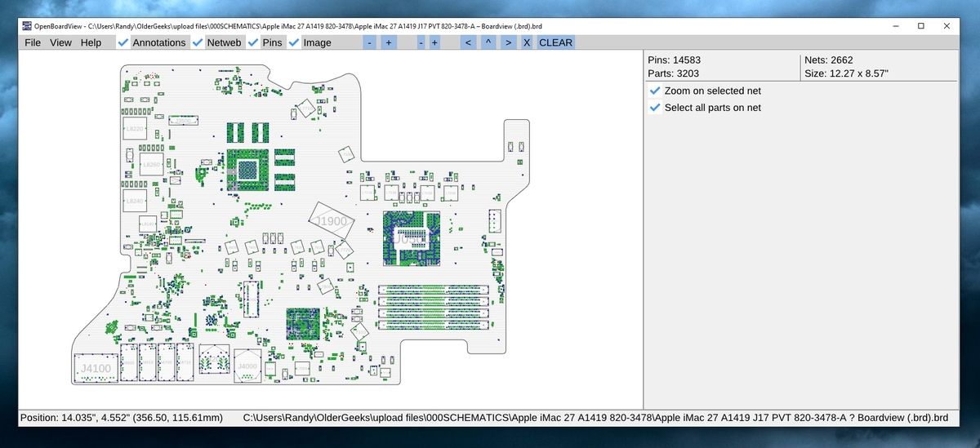980x448 pixels.
Task: Click the < left arrow toolbar button
Action: point(468,42)
